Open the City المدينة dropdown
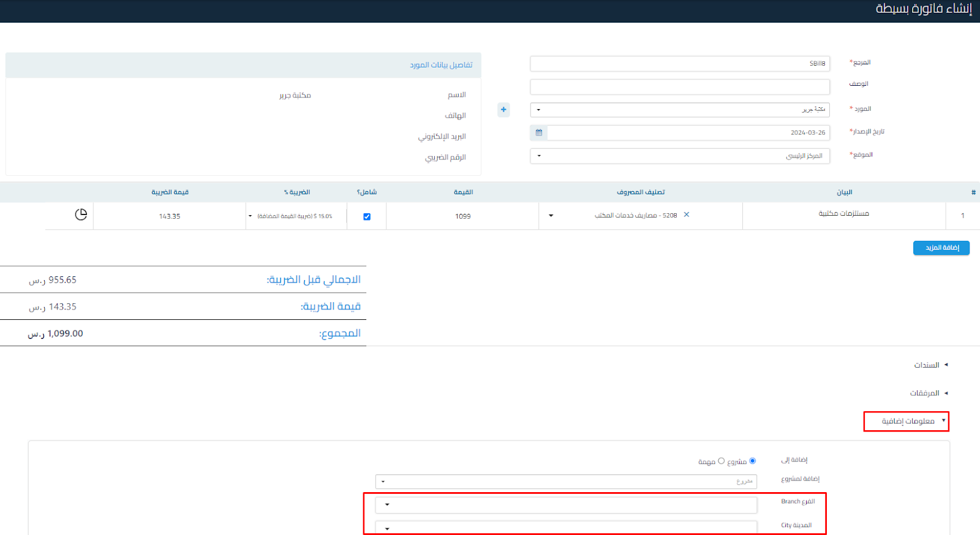The width and height of the screenshot is (980, 535). [567, 528]
